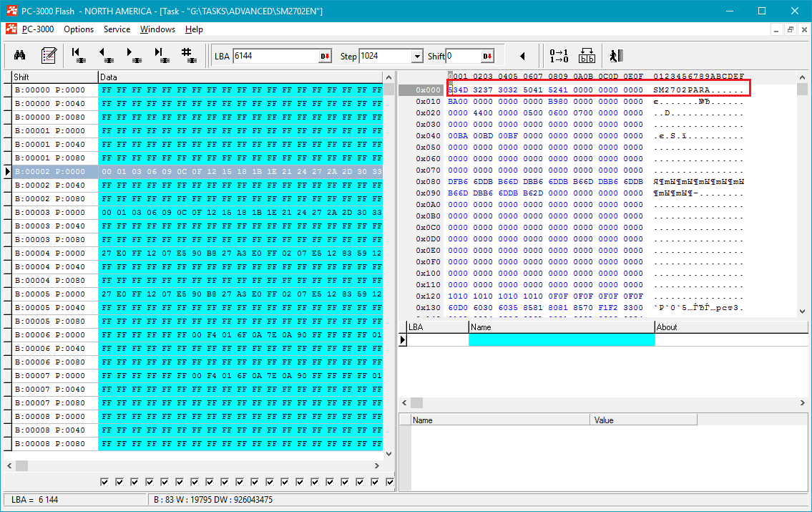Click hex value DFB6 at offset 0x080

(x=458, y=182)
